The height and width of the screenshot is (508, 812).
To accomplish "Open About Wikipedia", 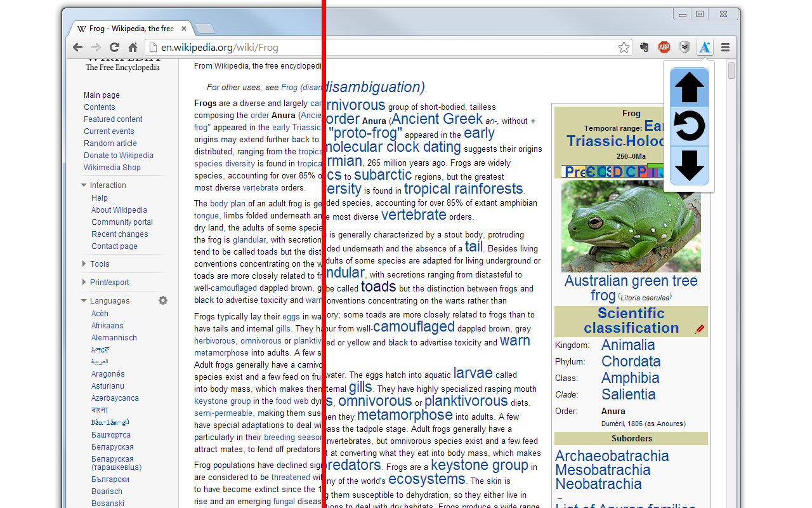I will point(119,210).
